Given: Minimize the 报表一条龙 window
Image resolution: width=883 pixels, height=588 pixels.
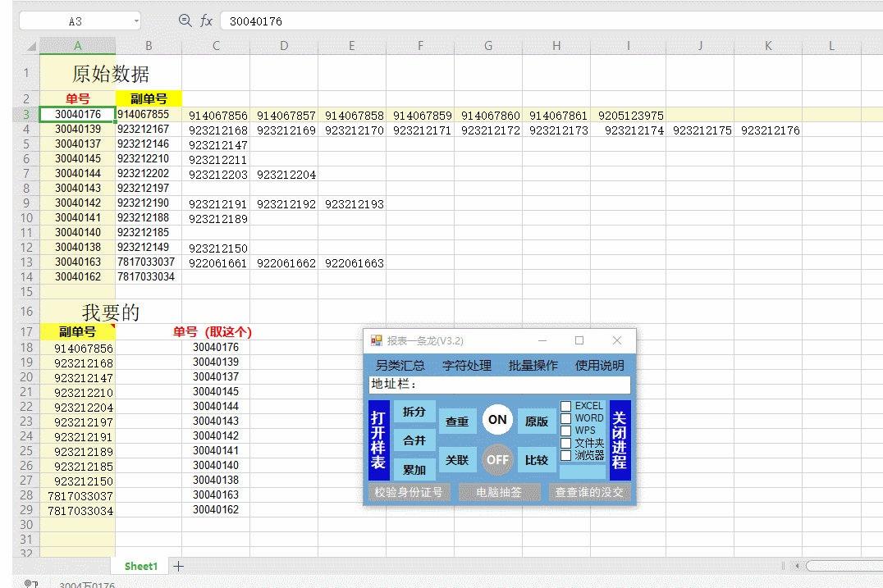Looking at the screenshot, I should tap(542, 340).
